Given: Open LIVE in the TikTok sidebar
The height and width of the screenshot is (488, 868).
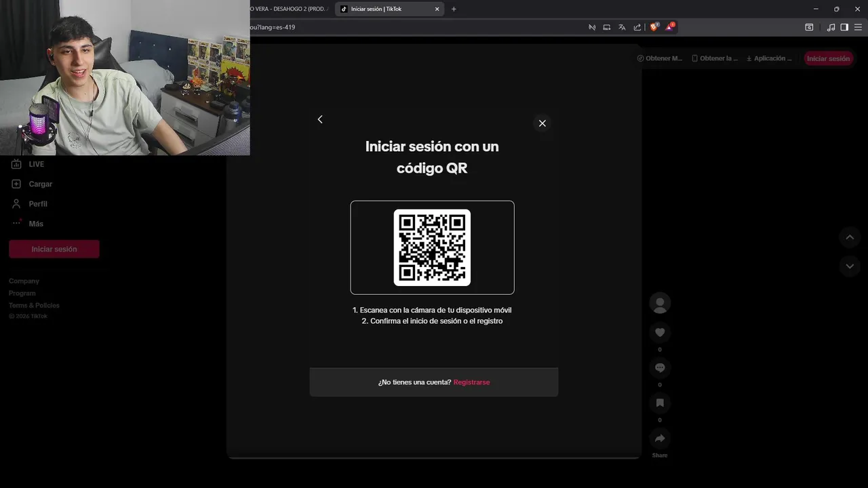Looking at the screenshot, I should point(28,164).
